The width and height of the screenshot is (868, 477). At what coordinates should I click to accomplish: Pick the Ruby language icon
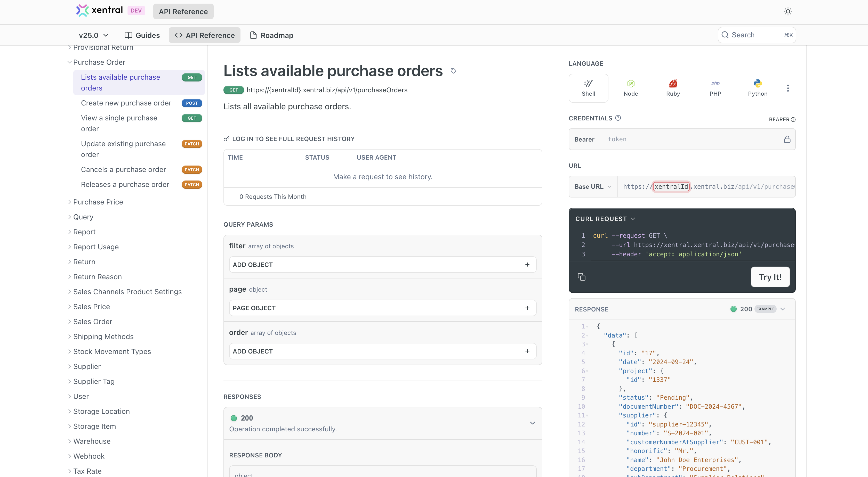click(x=673, y=88)
